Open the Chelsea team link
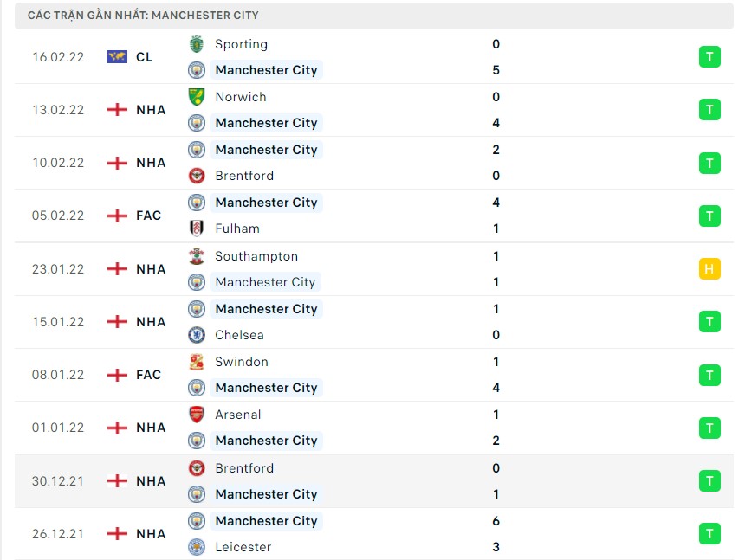The height and width of the screenshot is (560, 745). [239, 335]
